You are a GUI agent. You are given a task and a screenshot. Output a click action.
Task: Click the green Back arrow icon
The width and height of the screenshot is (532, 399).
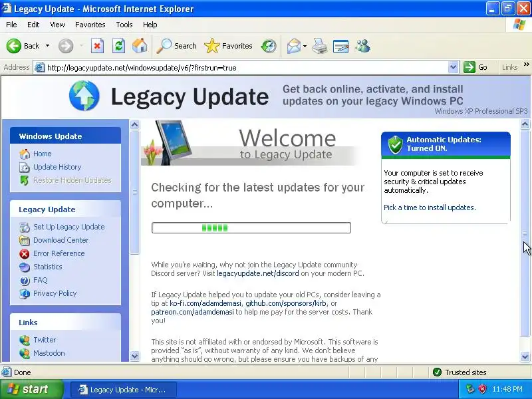point(14,46)
